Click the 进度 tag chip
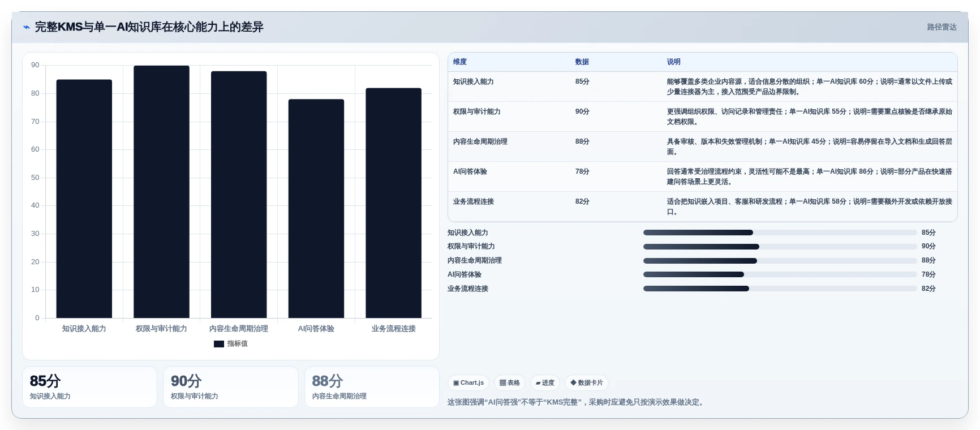980x430 pixels. (545, 383)
